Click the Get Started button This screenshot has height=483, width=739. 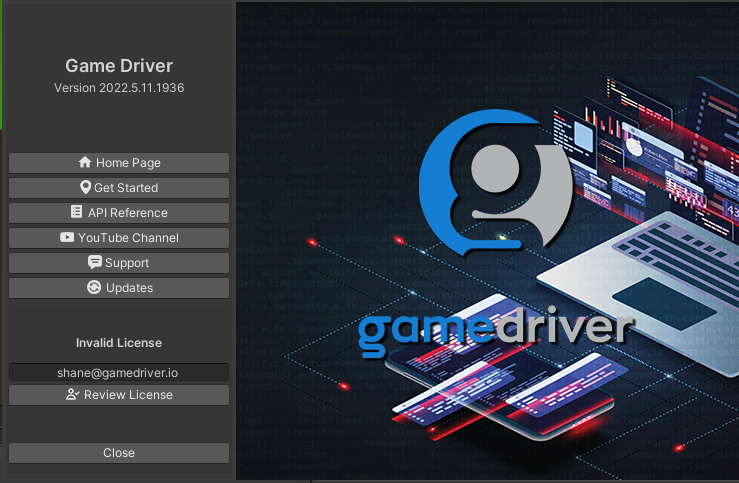pos(119,188)
